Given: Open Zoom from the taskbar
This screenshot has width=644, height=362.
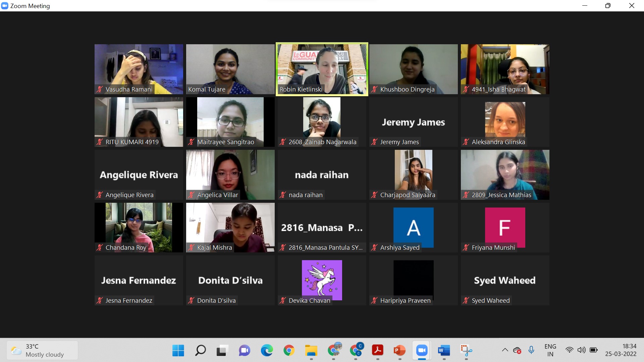Looking at the screenshot, I should pos(421,351).
